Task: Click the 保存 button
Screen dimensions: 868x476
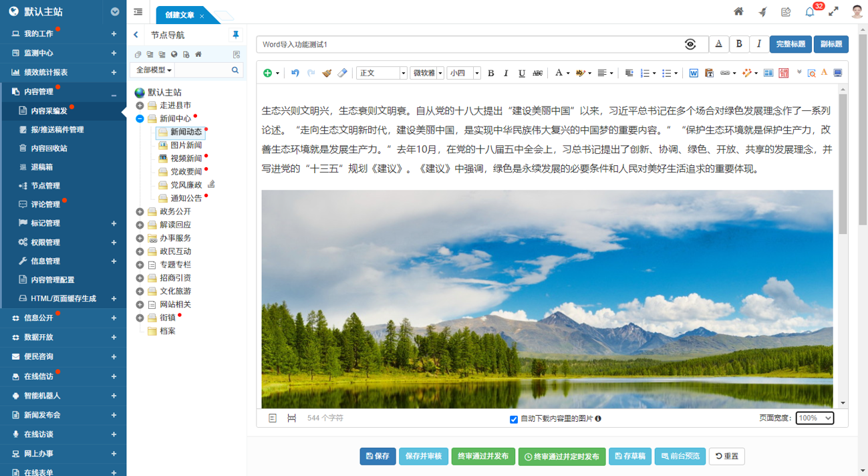Action: (378, 457)
